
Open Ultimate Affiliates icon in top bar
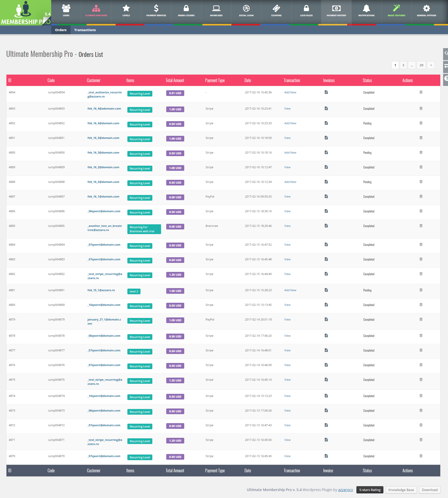tap(96, 9)
